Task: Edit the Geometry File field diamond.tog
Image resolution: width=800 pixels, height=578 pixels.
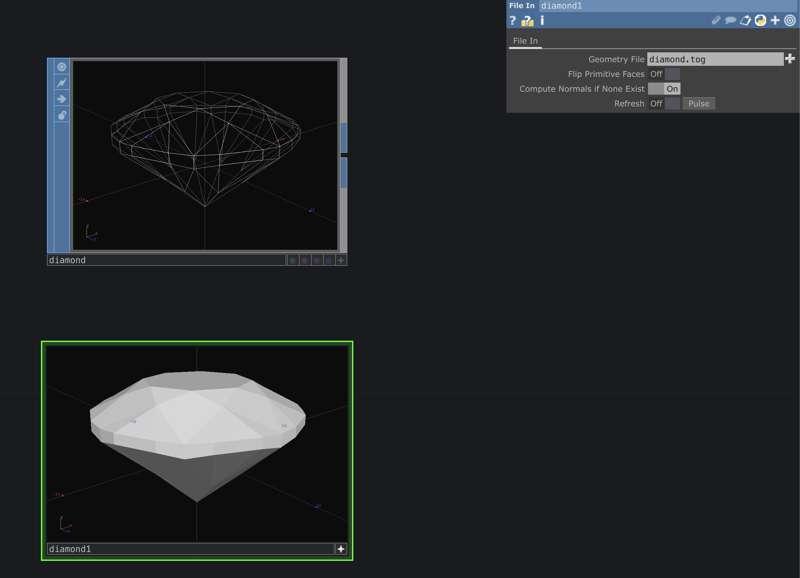Action: 715,59
